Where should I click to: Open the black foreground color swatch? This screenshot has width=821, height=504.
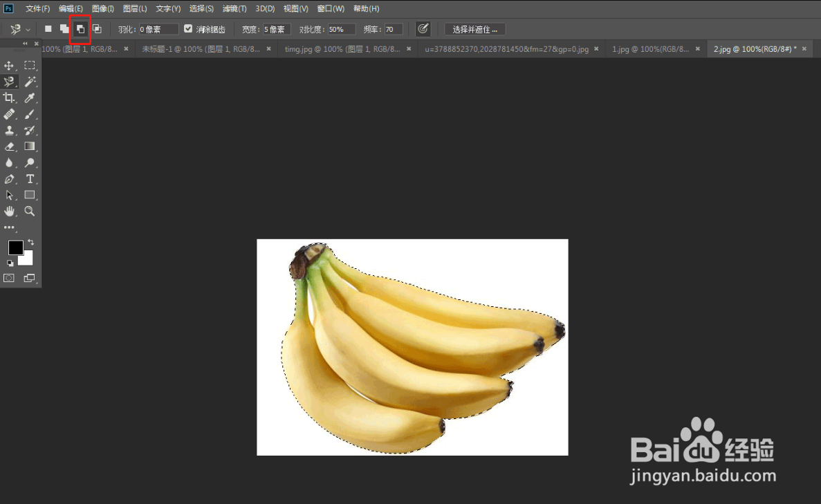click(x=15, y=247)
